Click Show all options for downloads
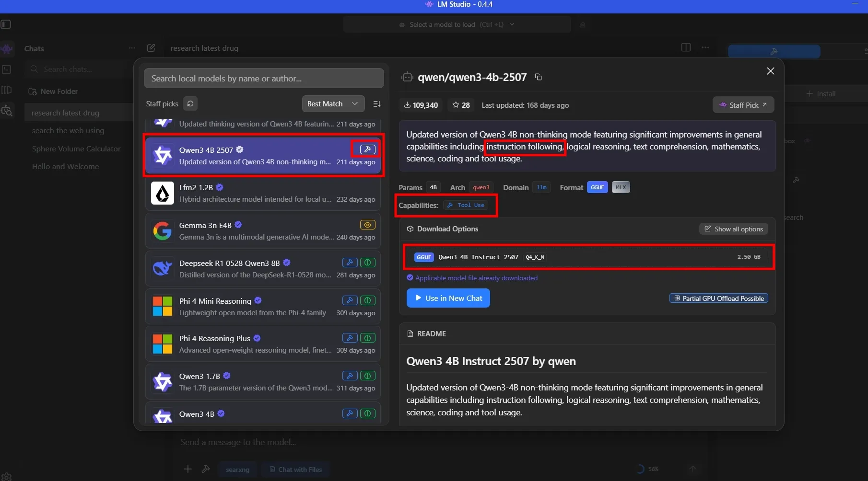 click(733, 229)
